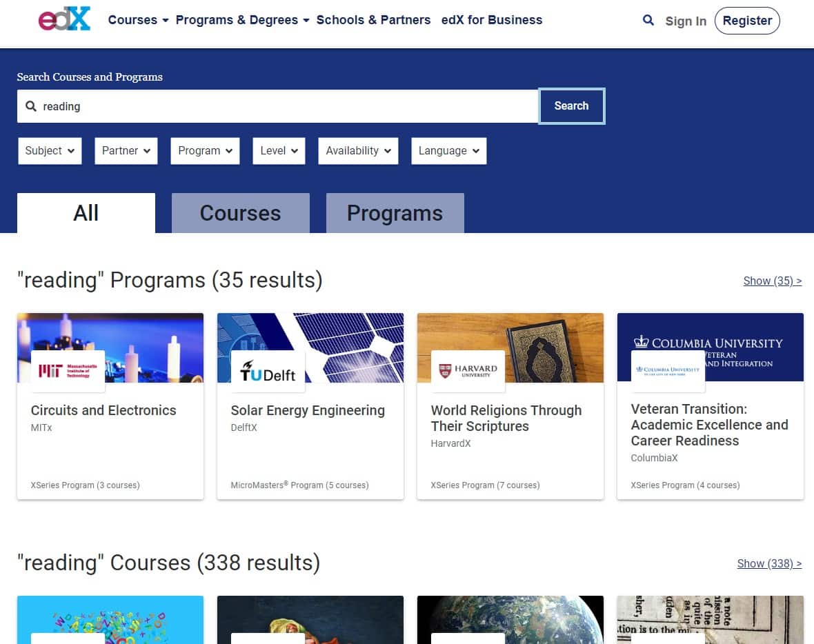Click "MicroMasters Program (5 courses)" text
Image resolution: width=814 pixels, height=644 pixels.
[299, 485]
